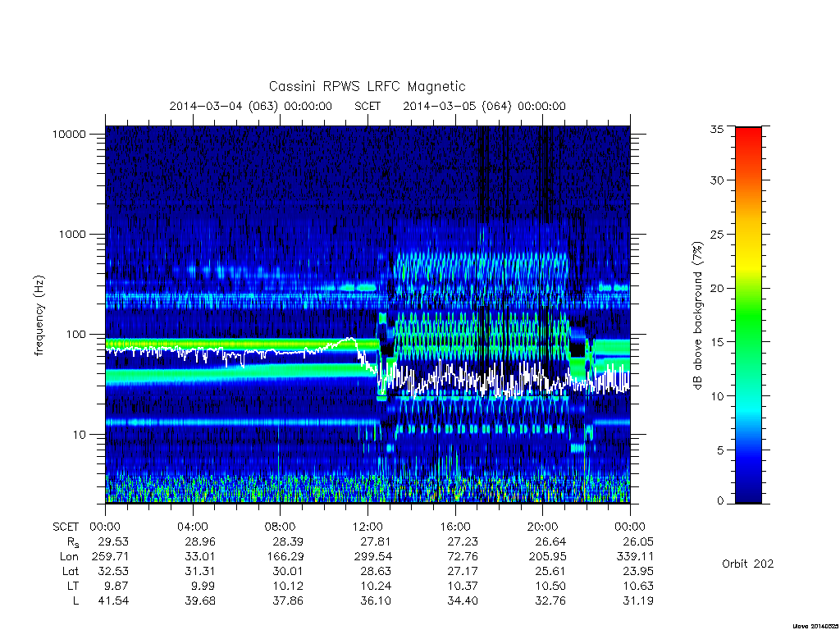
Task: Select the Lon value '72.76'
Action: 463,557
